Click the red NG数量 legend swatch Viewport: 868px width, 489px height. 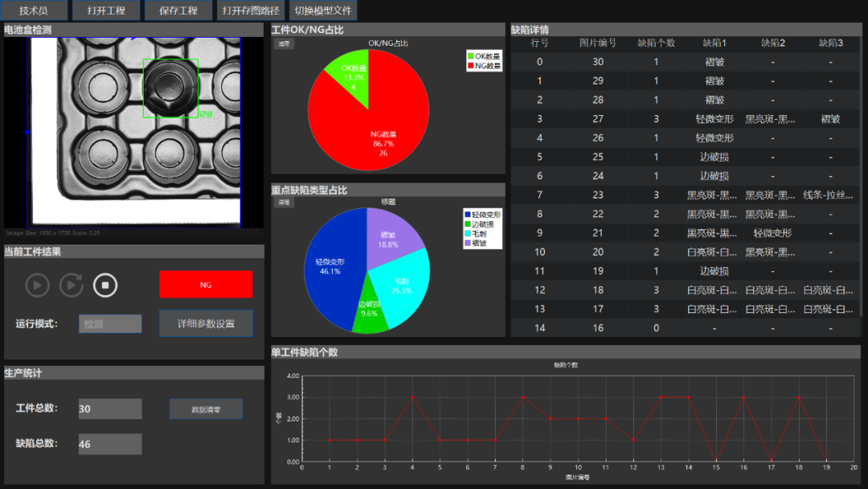point(471,66)
